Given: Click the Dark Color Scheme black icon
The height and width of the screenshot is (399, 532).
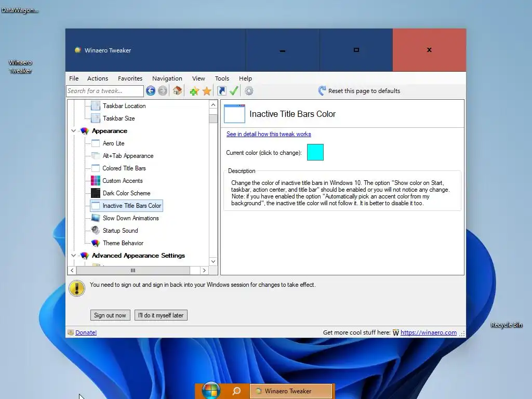Looking at the screenshot, I should 96,193.
